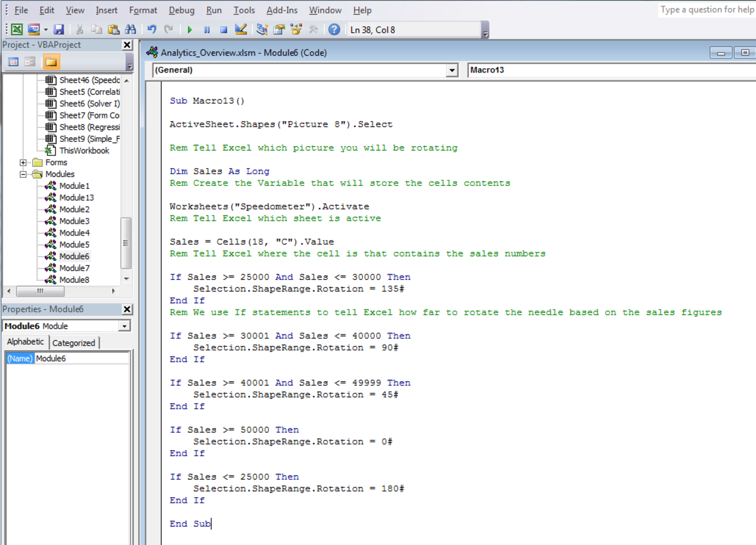
Task: Click the View Microsoft Excel icon
Action: (x=17, y=30)
